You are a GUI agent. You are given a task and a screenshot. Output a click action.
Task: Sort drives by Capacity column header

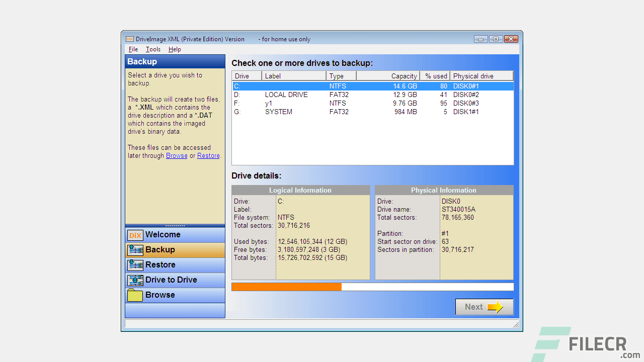click(x=406, y=75)
